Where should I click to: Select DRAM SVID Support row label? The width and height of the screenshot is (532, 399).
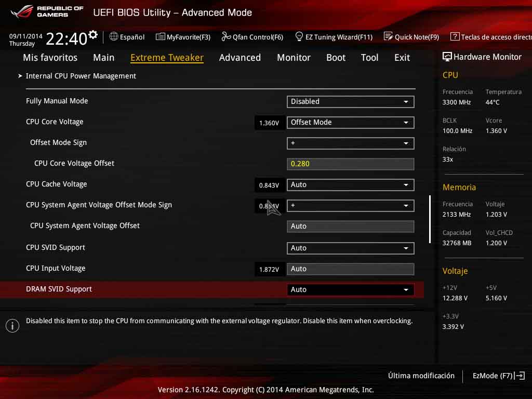coord(59,289)
